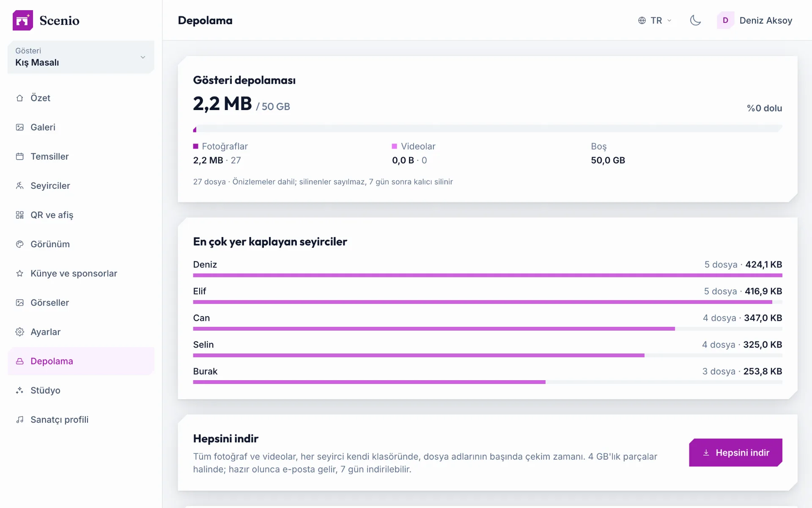Image resolution: width=812 pixels, height=508 pixels.
Task: Click the 'En çok yer kaplayan seyirciler' heading
Action: 270,242
